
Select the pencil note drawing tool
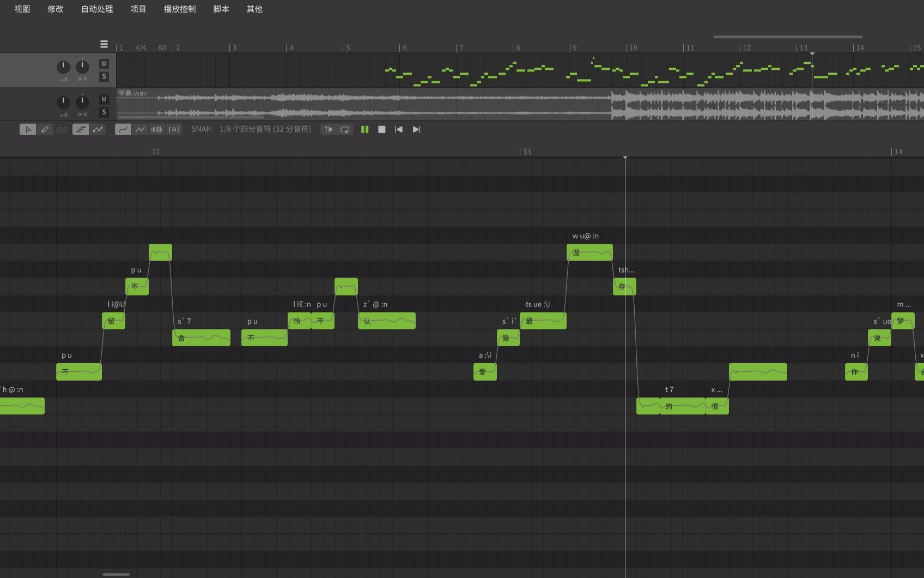tap(45, 129)
